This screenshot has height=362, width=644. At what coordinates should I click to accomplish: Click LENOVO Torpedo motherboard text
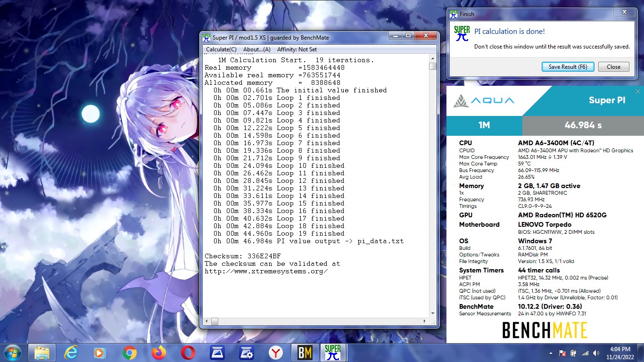click(545, 224)
